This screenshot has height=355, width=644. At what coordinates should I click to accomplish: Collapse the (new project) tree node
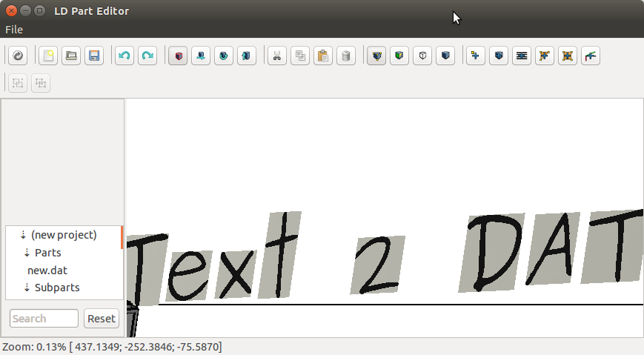click(x=23, y=235)
